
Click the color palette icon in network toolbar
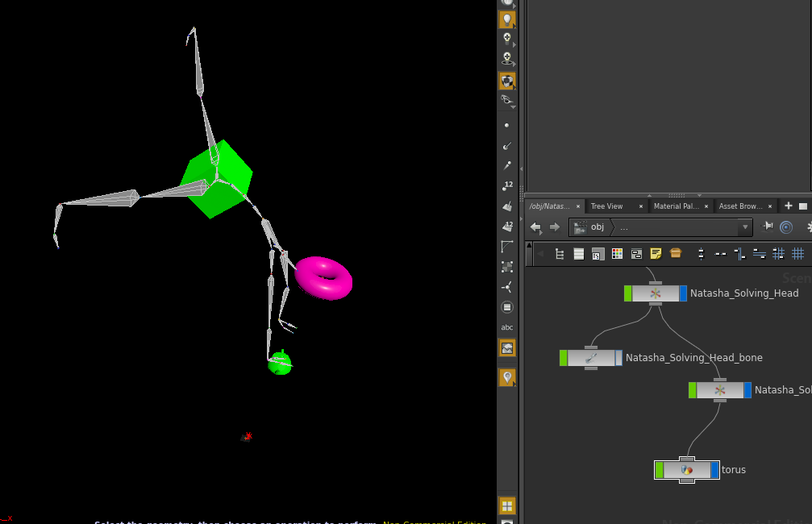point(617,254)
